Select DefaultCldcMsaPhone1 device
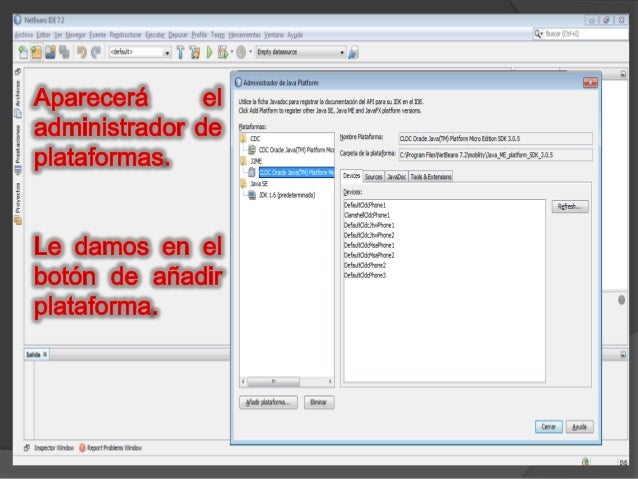 point(369,245)
